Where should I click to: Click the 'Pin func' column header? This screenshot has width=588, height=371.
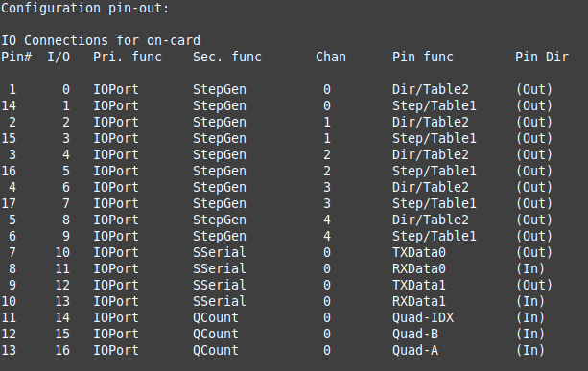(x=423, y=57)
